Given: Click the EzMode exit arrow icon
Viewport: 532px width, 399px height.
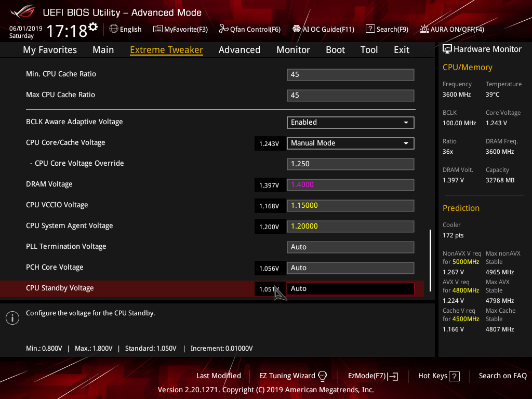Looking at the screenshot, I should point(393,376).
